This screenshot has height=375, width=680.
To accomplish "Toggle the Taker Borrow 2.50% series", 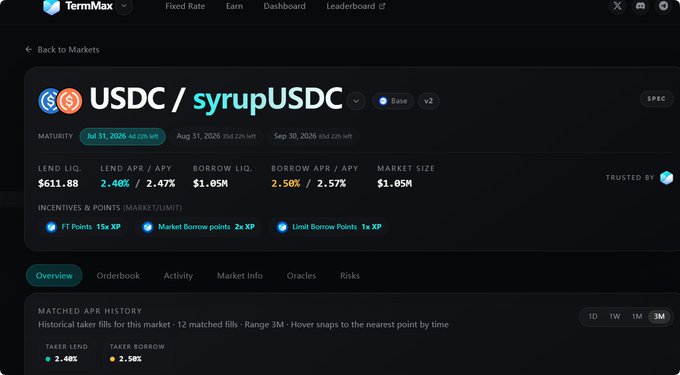I will 137,353.
